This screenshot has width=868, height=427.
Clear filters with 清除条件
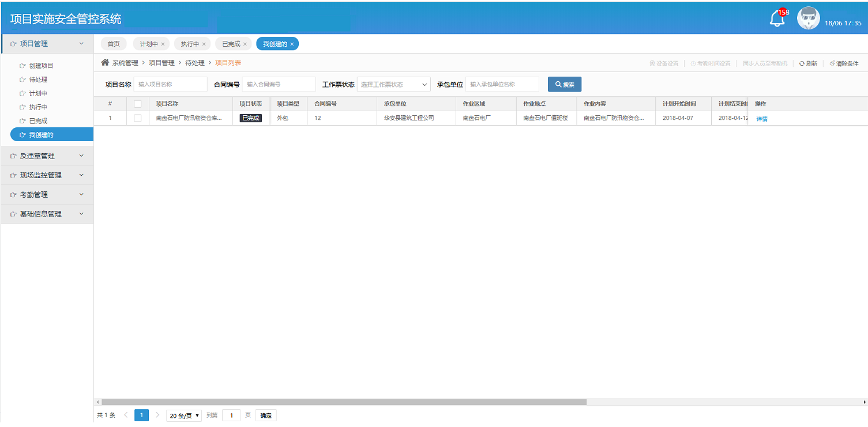[x=844, y=63]
